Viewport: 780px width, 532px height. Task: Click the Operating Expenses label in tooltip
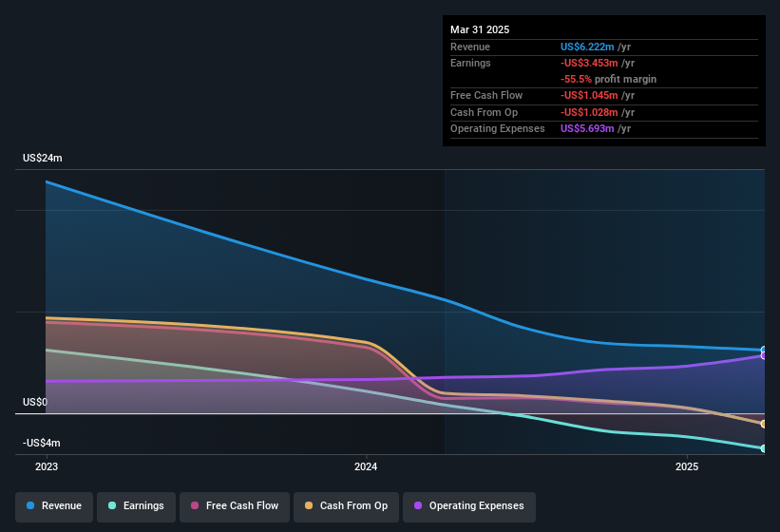[x=498, y=129]
